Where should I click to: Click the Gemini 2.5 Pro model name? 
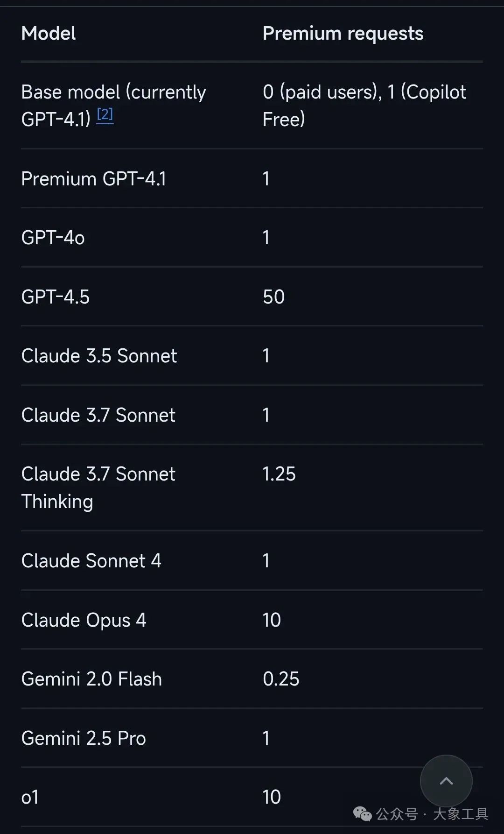pos(84,738)
